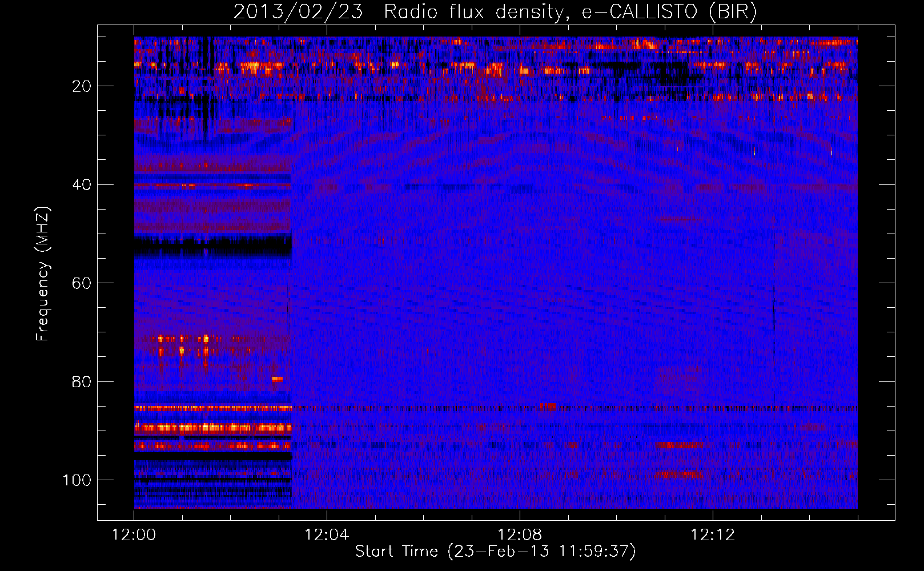Click the "Start Time (23-Feb-13 11:59:37)" x-axis label
924x571 pixels.
click(x=495, y=552)
